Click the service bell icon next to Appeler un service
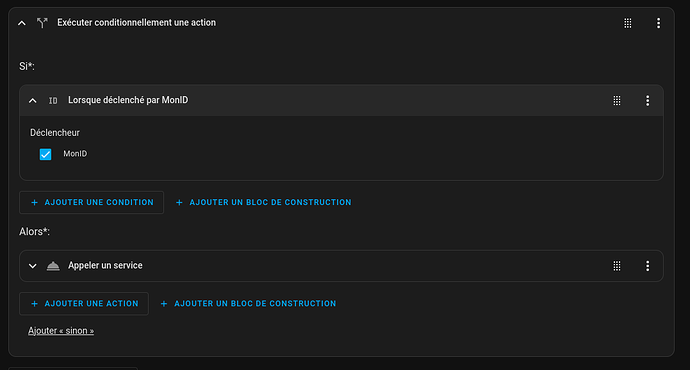 tap(53, 266)
